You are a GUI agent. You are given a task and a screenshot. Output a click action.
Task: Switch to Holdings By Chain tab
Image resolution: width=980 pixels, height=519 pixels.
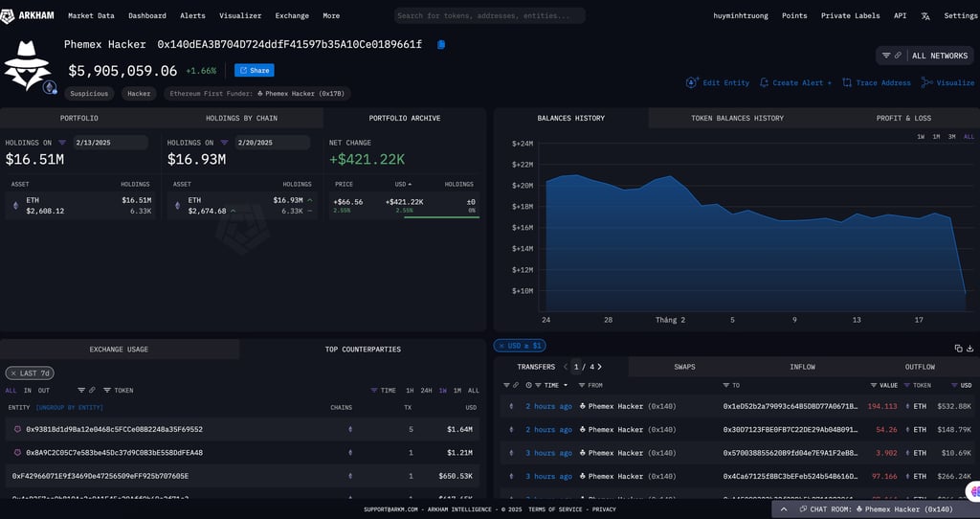tap(242, 118)
